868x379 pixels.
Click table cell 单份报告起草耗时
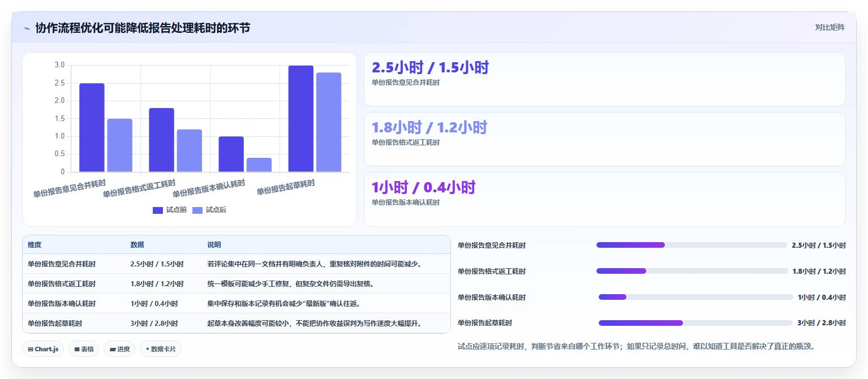point(55,324)
